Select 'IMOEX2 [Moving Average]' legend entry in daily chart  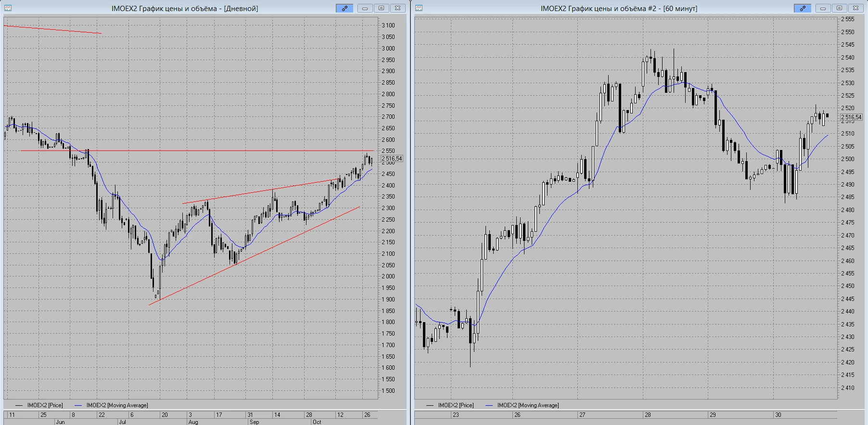click(112, 405)
